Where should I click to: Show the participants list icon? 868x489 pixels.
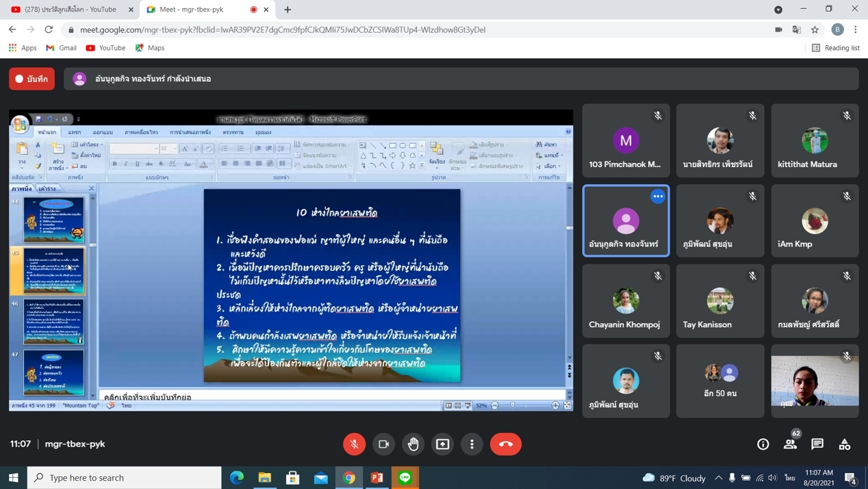pos(790,444)
